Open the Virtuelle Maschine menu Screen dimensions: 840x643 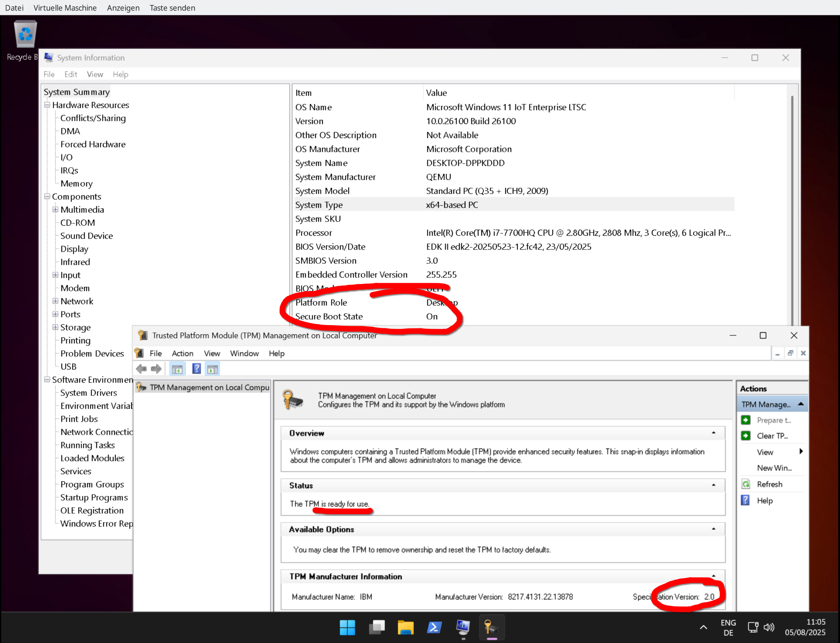point(65,7)
